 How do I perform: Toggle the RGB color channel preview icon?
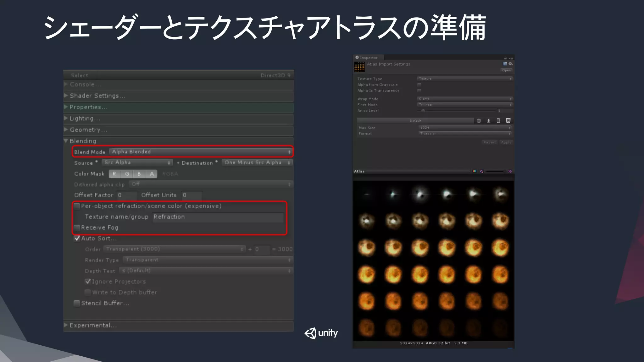click(x=475, y=171)
